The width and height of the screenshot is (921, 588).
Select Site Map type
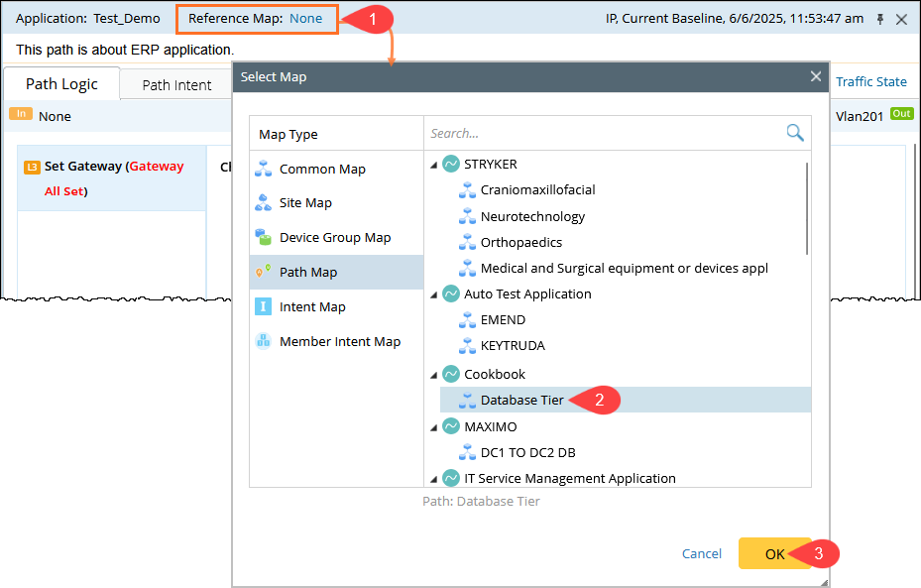(x=305, y=203)
